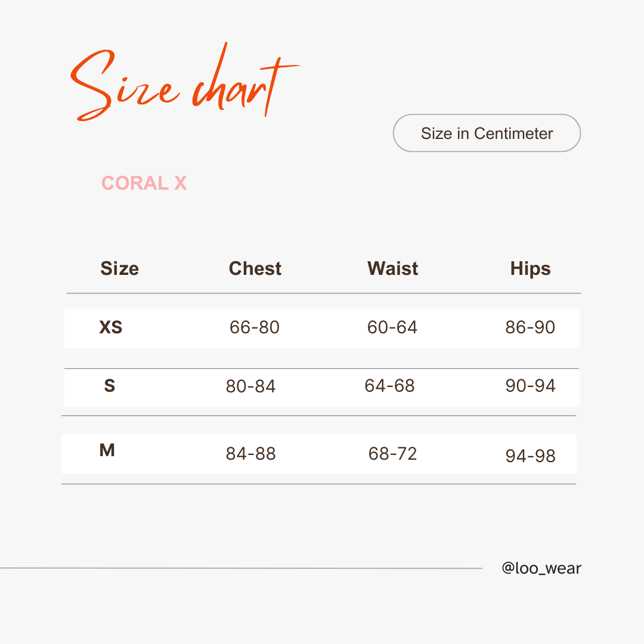Click the XS waist value 60-64
The width and height of the screenshot is (644, 644).
(x=392, y=327)
